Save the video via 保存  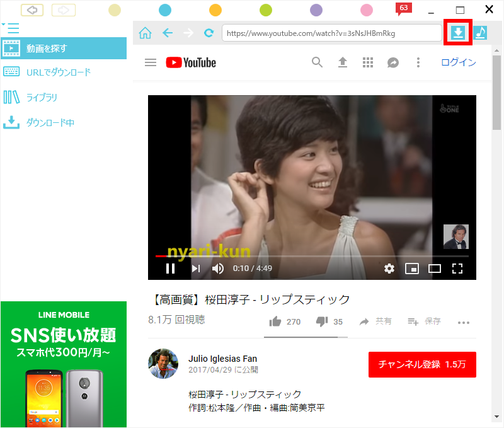coord(424,321)
